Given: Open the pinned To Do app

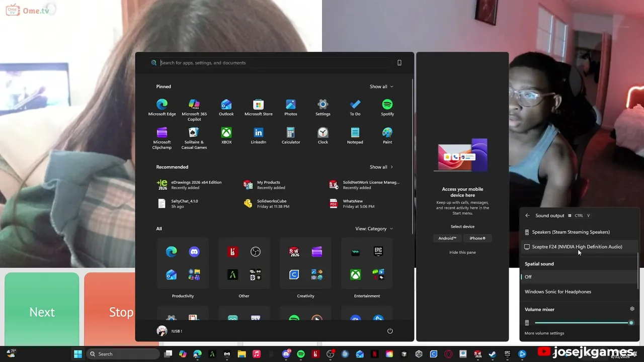Looking at the screenshot, I should 355,108.
